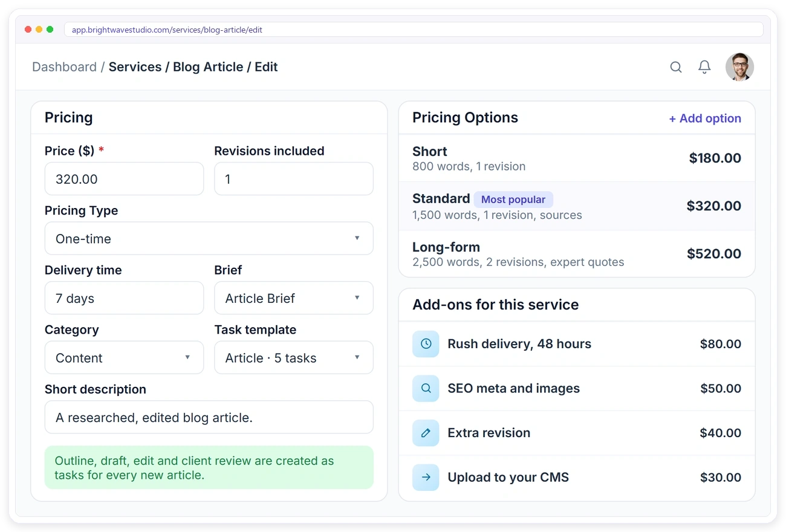Click the $80.00 add-on price
The height and width of the screenshot is (532, 786).
721,344
